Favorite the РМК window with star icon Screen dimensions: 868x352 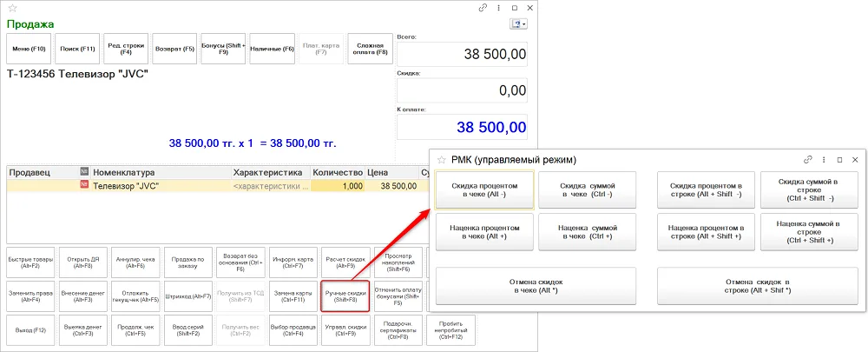pyautogui.click(x=441, y=160)
